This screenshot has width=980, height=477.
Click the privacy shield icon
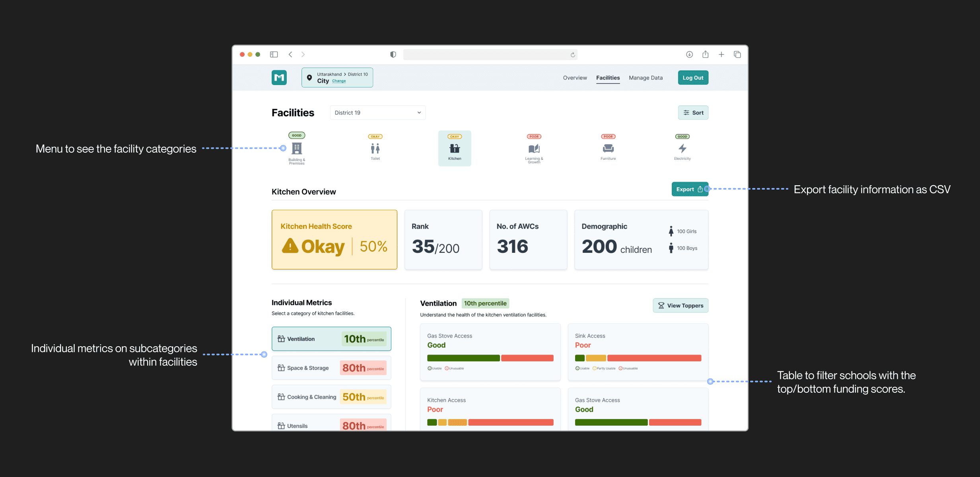point(393,54)
